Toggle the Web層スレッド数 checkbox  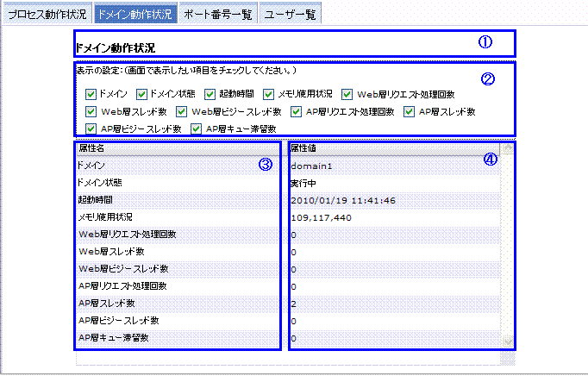click(91, 111)
